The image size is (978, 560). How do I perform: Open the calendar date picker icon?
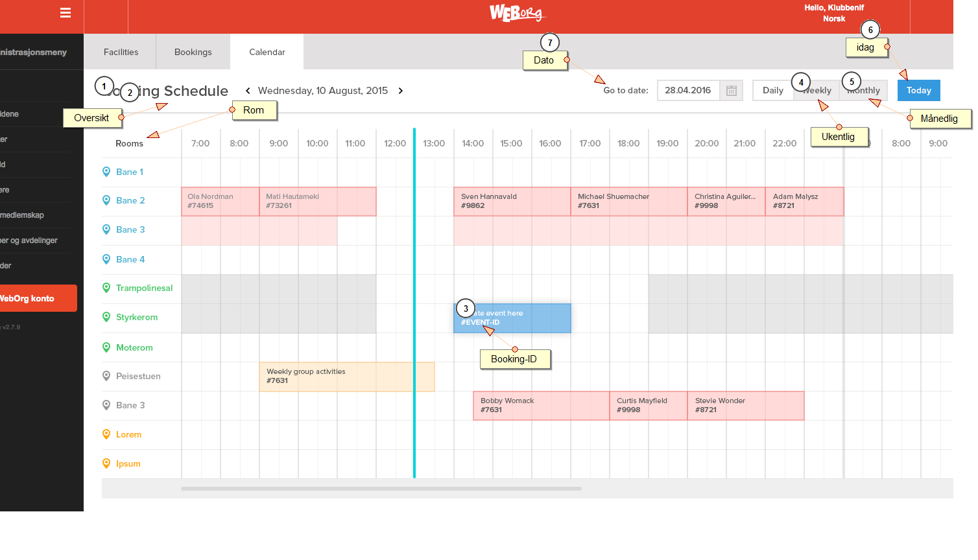tap(732, 91)
